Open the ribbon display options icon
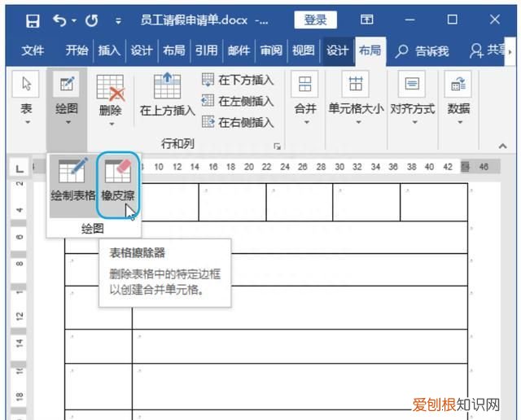Screen dimensions: 521x420 [x=366, y=20]
